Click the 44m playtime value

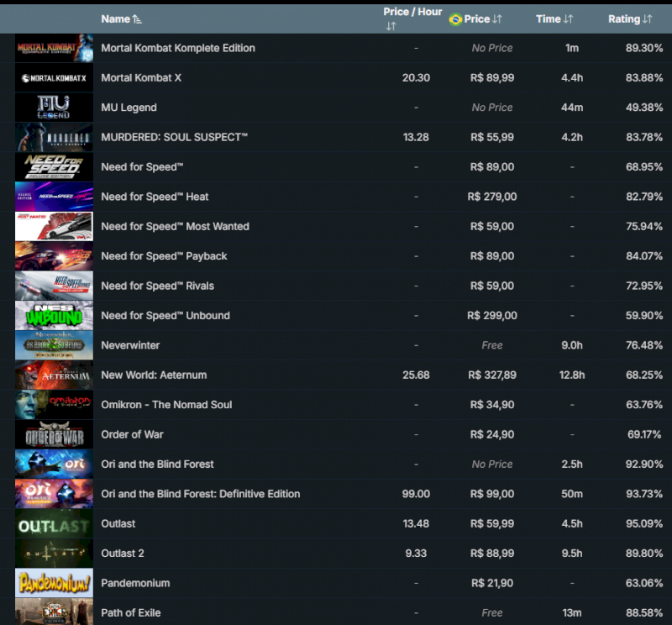[x=572, y=108]
